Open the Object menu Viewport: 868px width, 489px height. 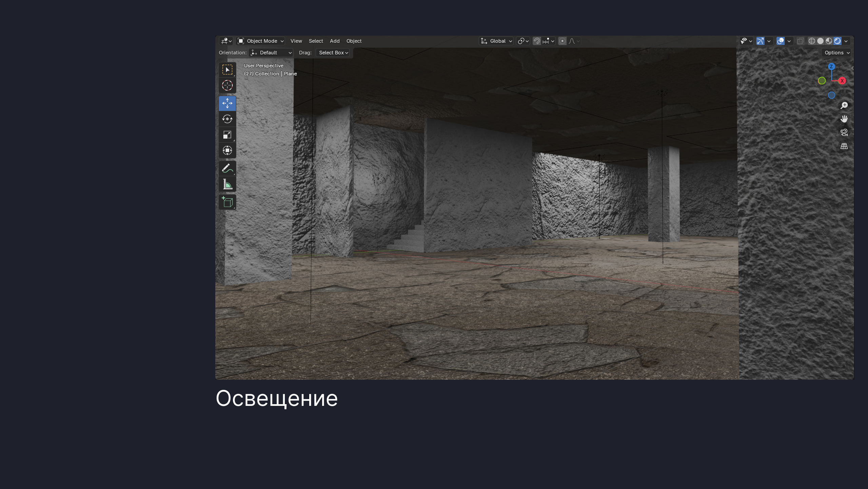coord(354,41)
